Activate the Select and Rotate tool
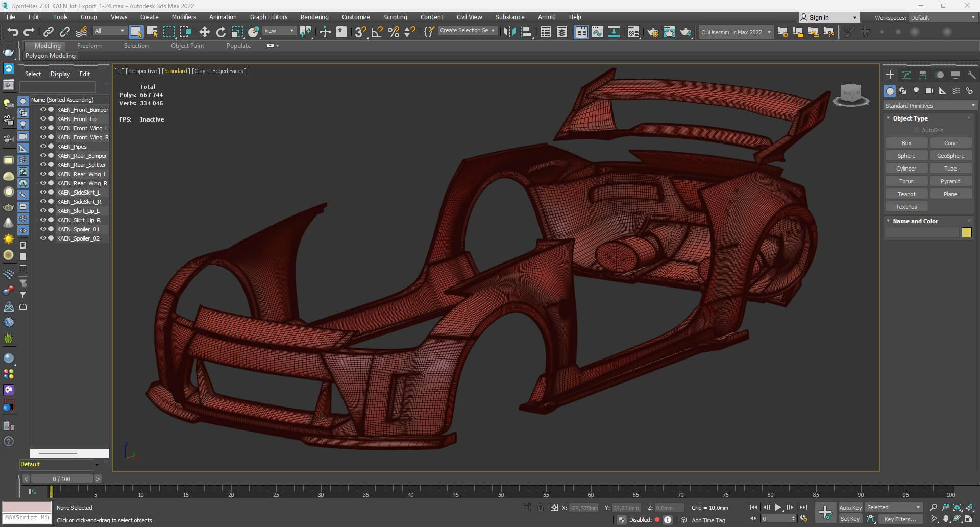The height and width of the screenshot is (527, 980). 220,32
